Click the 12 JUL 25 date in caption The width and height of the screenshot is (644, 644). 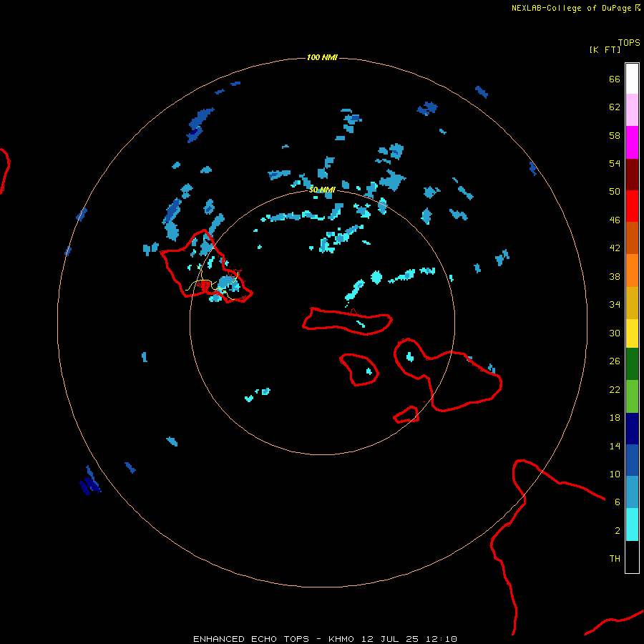point(390,639)
